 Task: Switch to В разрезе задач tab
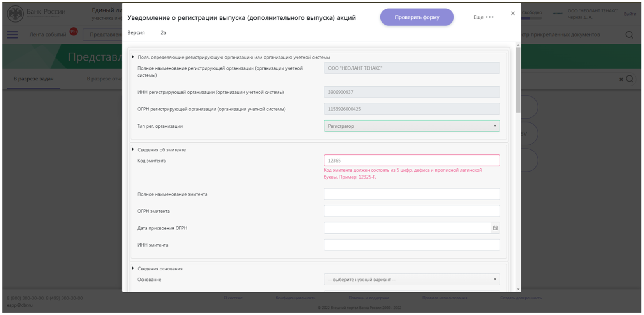click(x=33, y=79)
